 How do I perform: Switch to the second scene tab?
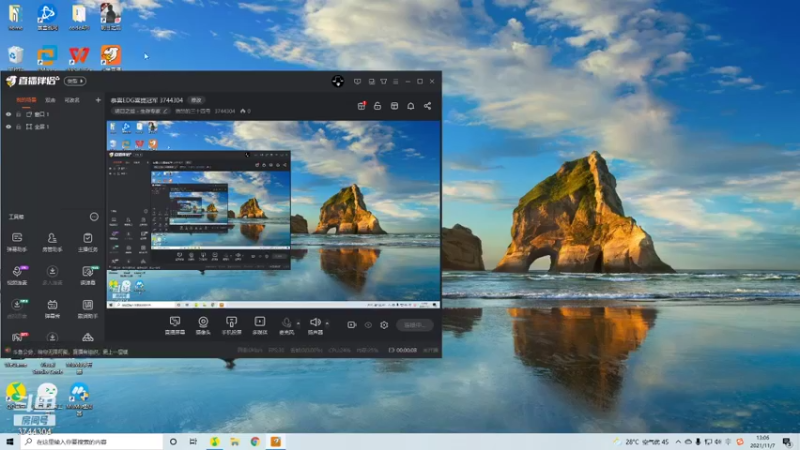pos(50,100)
